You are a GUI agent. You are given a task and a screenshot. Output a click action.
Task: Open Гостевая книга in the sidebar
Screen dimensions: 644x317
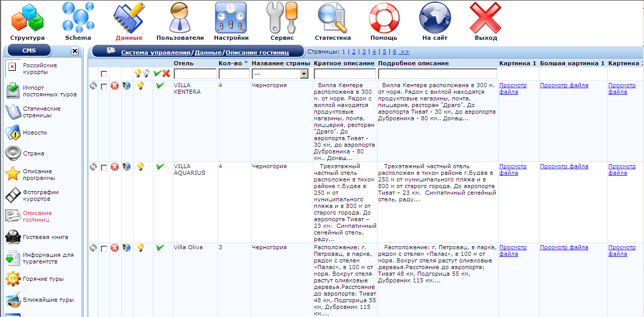pos(45,237)
